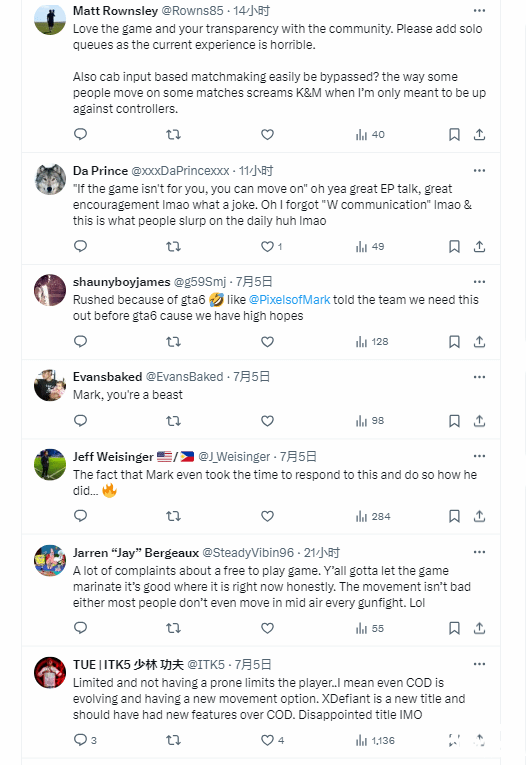The image size is (526, 765).
Task: Open the @PixelsofMark mention link
Action: [289, 300]
